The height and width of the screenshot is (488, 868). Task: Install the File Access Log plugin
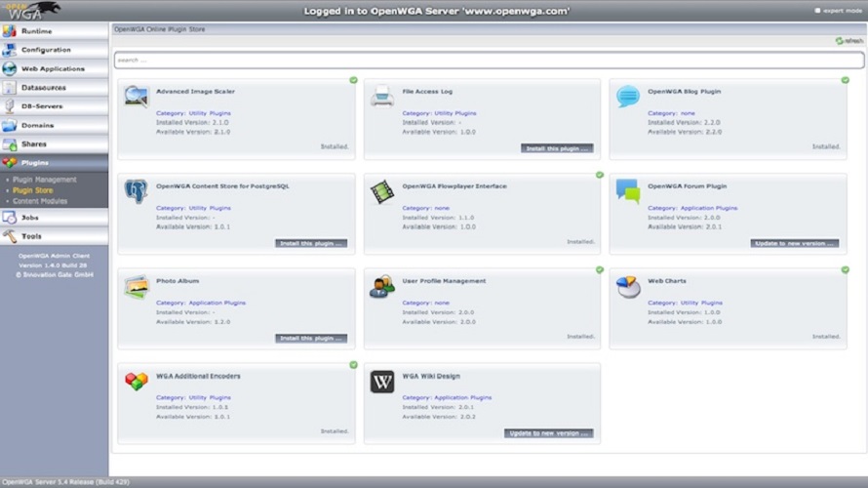point(556,148)
